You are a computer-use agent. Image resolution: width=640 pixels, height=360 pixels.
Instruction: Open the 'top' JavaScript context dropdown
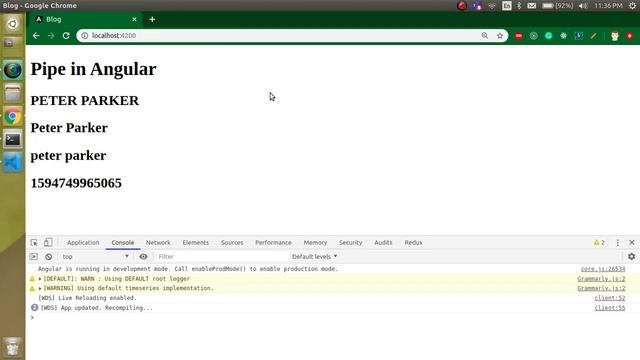(96, 257)
